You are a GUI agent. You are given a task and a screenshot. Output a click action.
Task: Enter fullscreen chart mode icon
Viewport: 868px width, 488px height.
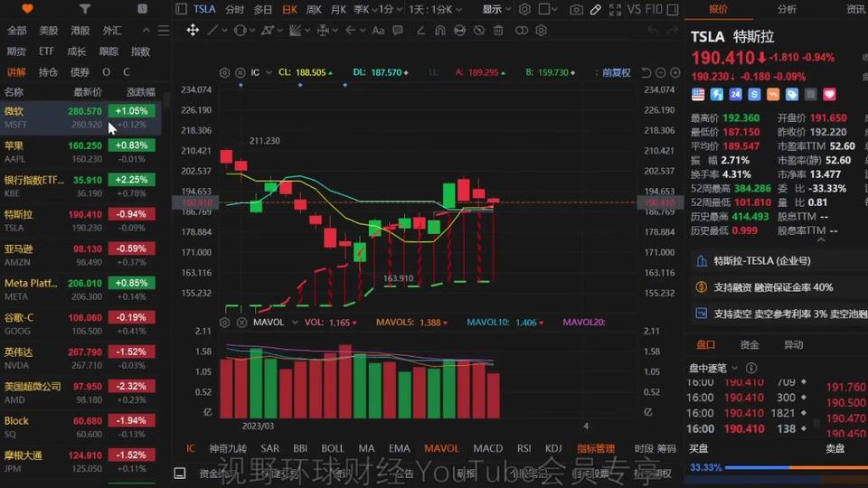point(615,9)
